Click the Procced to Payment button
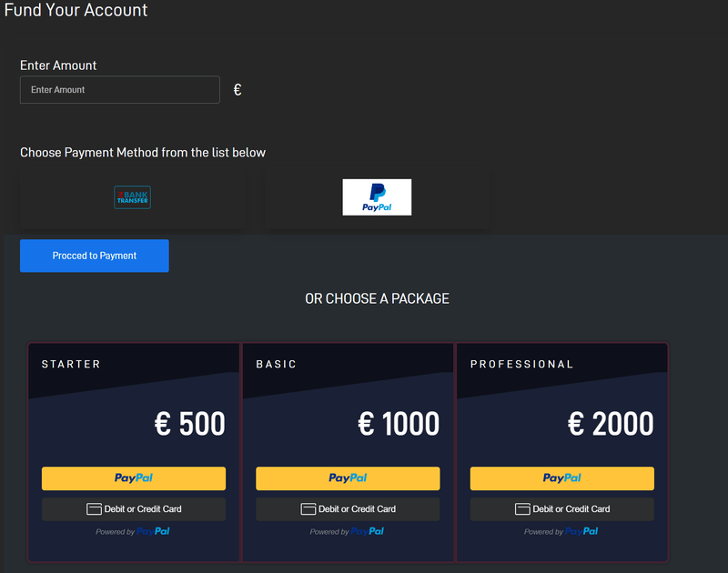This screenshot has width=728, height=573. click(x=95, y=256)
